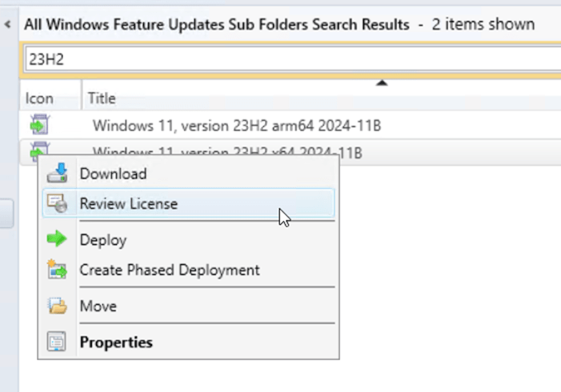This screenshot has width=561, height=392.
Task: Select Create Phased Deployment option
Action: 169,270
